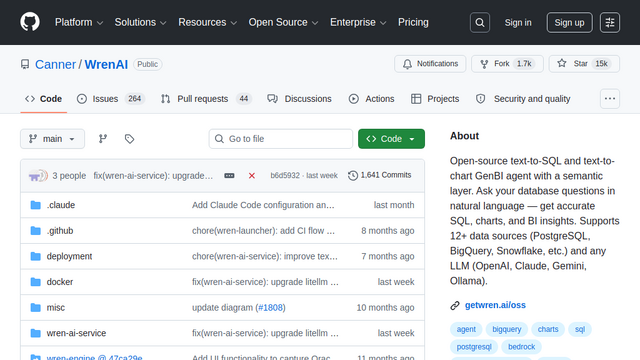The height and width of the screenshot is (360, 640).
Task: Click the commit history clock icon
Action: (x=353, y=175)
